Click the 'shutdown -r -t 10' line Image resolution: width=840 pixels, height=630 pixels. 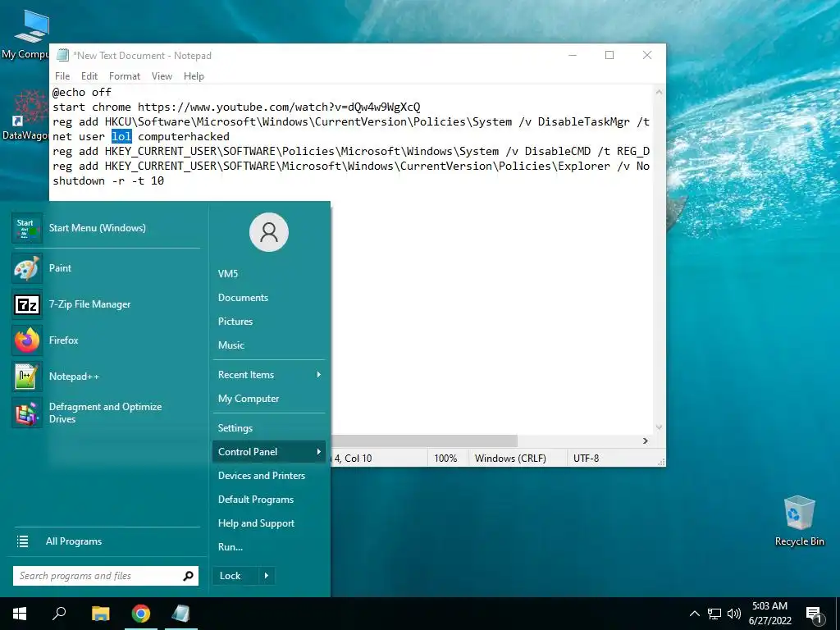[x=108, y=181]
